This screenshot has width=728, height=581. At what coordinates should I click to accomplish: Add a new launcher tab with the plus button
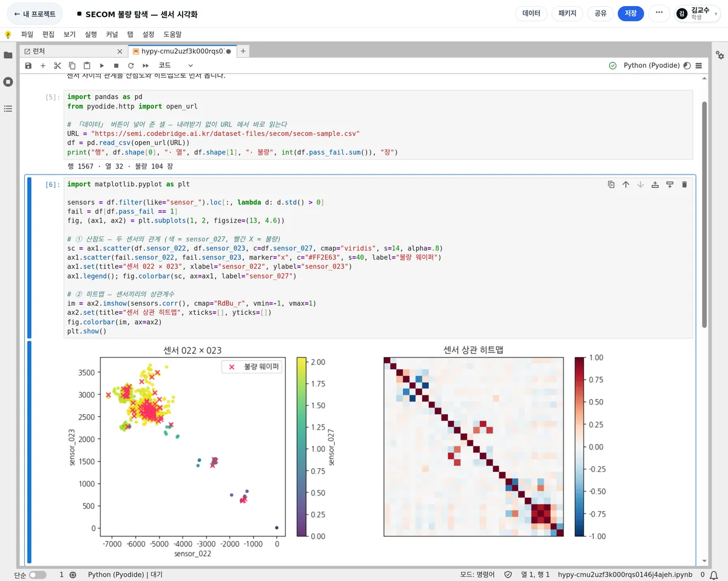click(x=243, y=52)
